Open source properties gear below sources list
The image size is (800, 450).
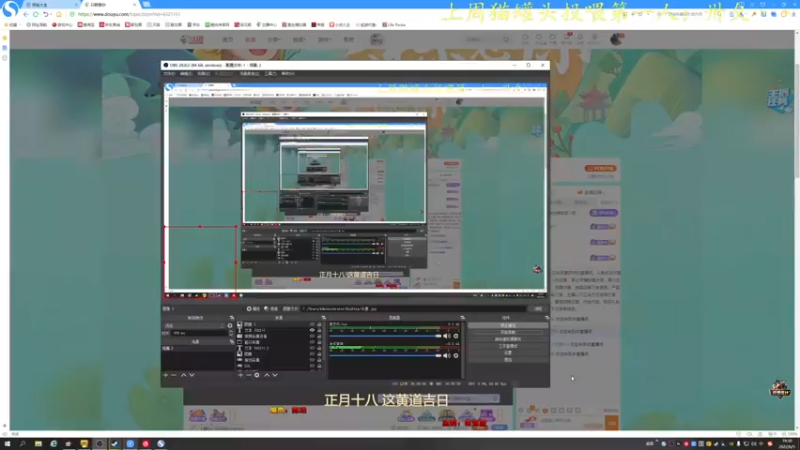pos(257,375)
